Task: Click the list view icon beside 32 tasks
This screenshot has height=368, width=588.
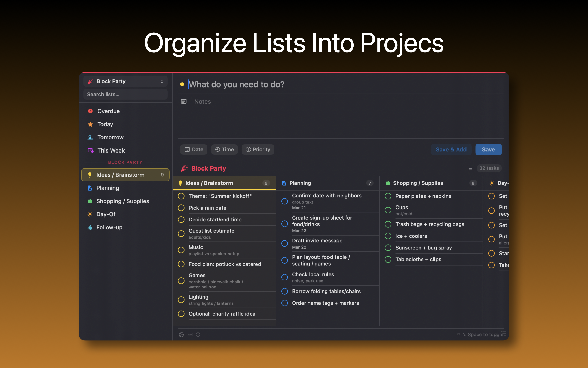Action: (x=470, y=168)
